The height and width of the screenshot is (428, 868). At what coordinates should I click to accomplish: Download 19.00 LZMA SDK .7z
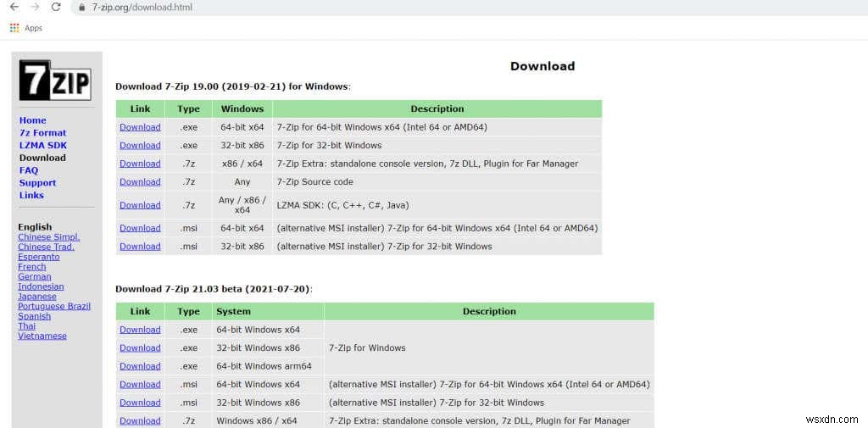click(140, 205)
